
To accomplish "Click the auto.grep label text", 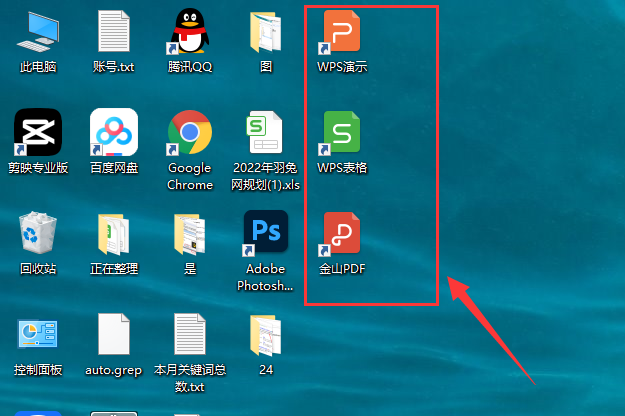I will click(114, 371).
